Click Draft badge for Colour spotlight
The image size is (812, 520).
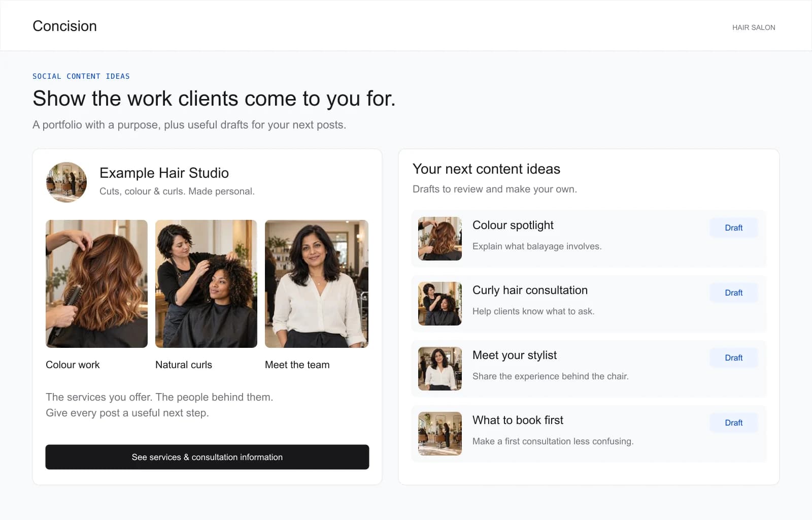(733, 227)
